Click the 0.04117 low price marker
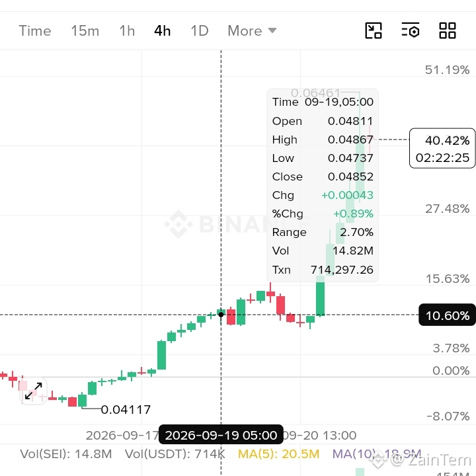Screen dimensions: 476x476 tap(126, 409)
